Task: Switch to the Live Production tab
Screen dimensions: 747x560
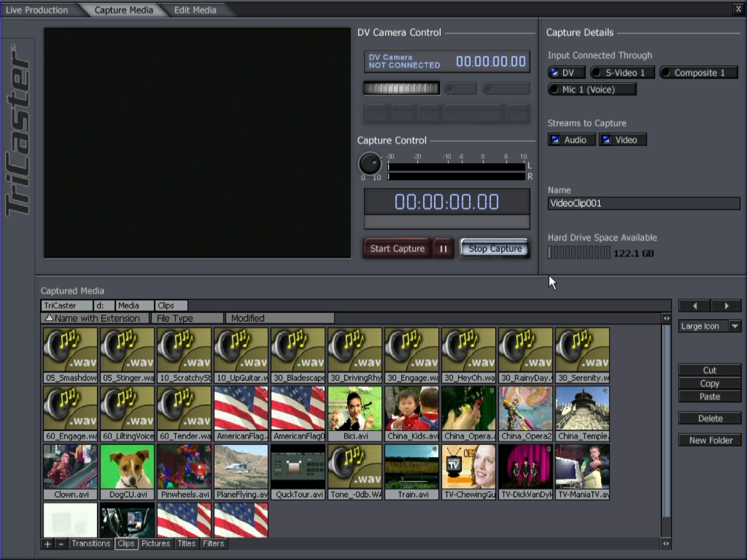Action: 36,10
